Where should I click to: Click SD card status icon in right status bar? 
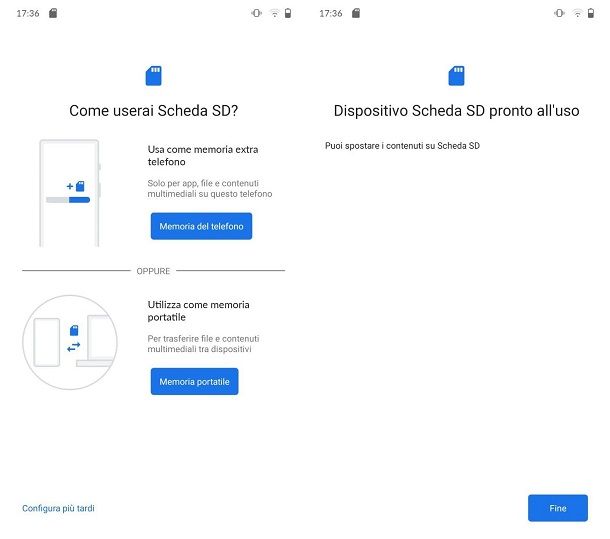click(356, 13)
